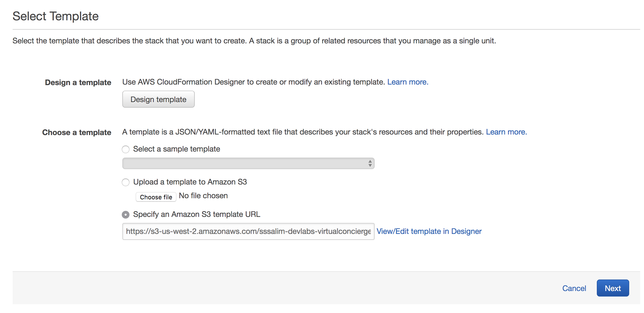Click the up-down arrows on sample template selector
Viewport: 644px width, 313px height.
coord(370,163)
